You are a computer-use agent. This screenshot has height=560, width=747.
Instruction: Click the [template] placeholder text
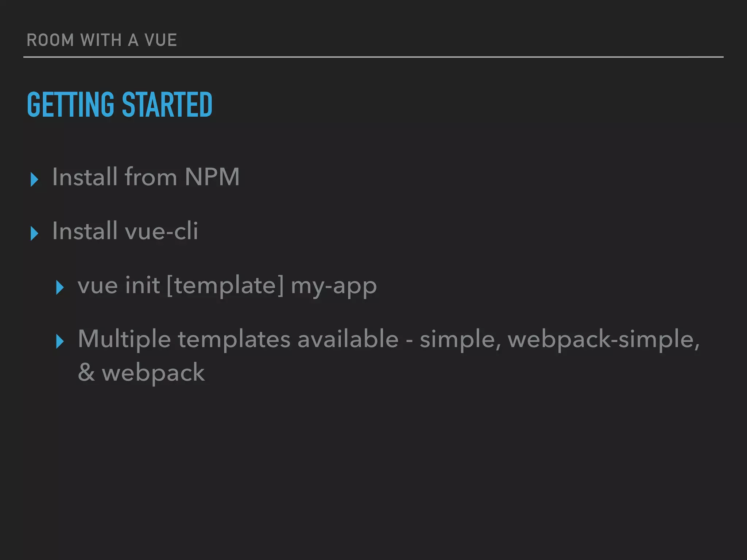[225, 285]
